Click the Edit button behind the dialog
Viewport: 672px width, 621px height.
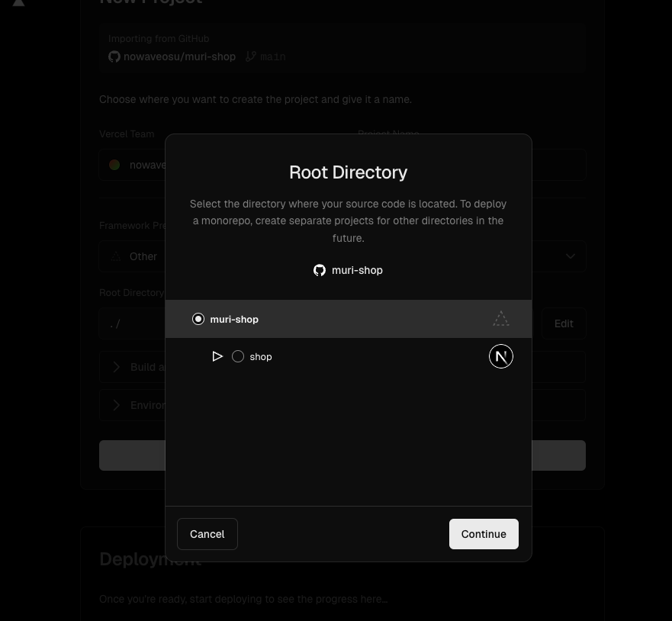(x=564, y=323)
